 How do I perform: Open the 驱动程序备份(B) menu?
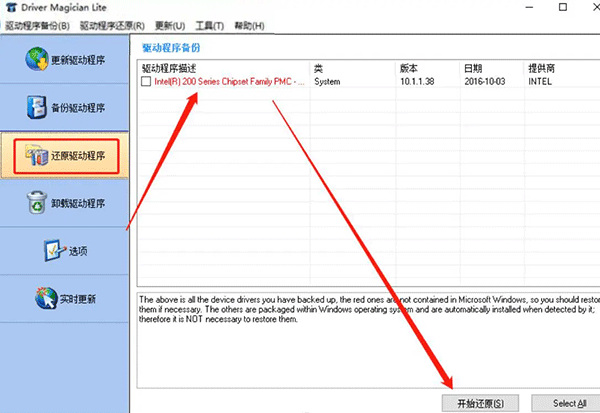(x=37, y=25)
